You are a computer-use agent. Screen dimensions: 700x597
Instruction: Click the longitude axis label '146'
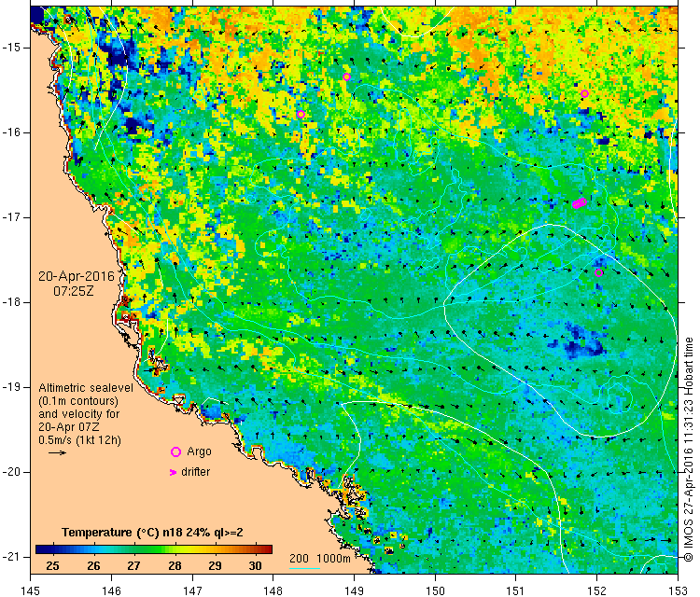[x=111, y=590]
